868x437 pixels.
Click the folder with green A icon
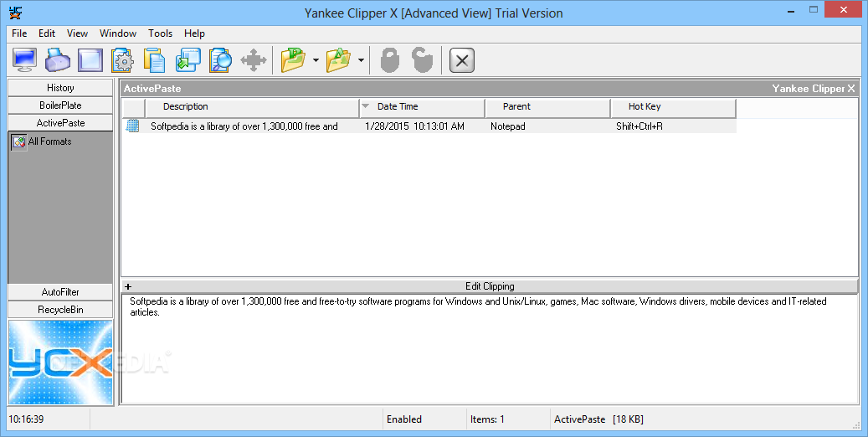point(338,59)
